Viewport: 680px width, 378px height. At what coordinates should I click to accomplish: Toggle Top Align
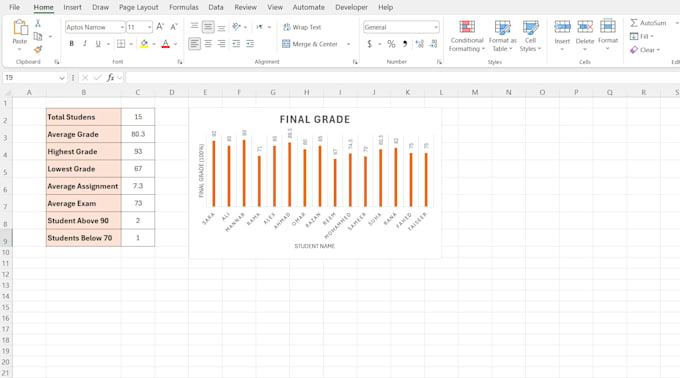click(x=194, y=27)
